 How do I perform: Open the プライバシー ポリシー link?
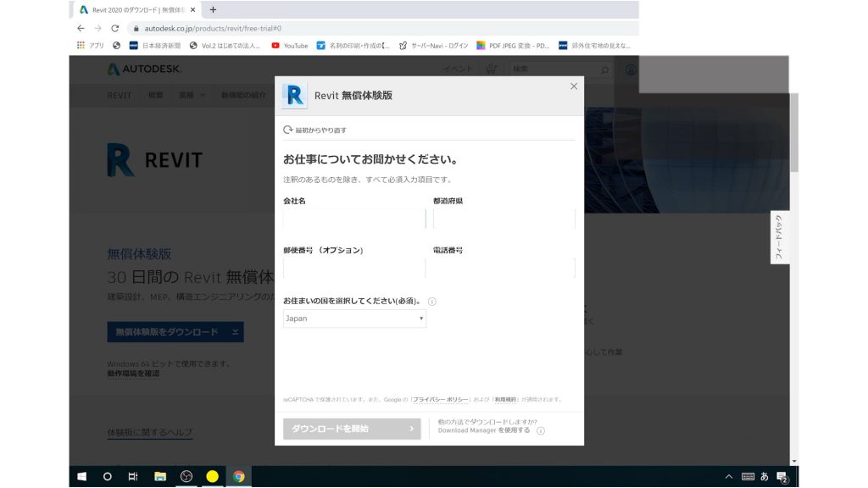point(440,400)
